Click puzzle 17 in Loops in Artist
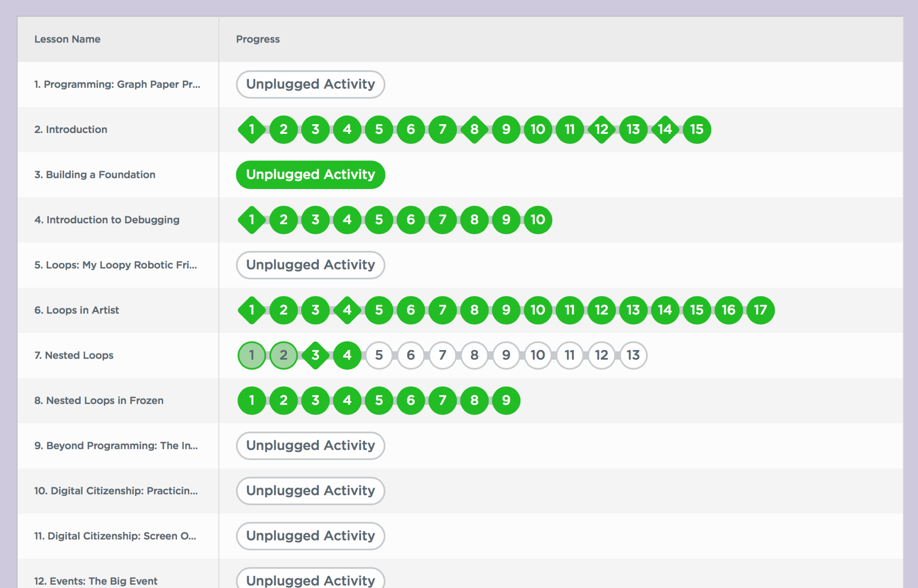 (x=760, y=310)
